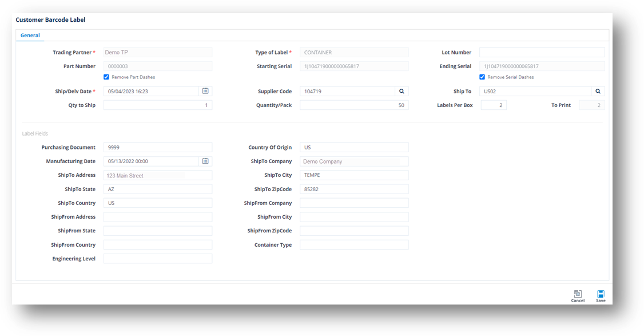Select the Country Of Origin field

tap(354, 147)
